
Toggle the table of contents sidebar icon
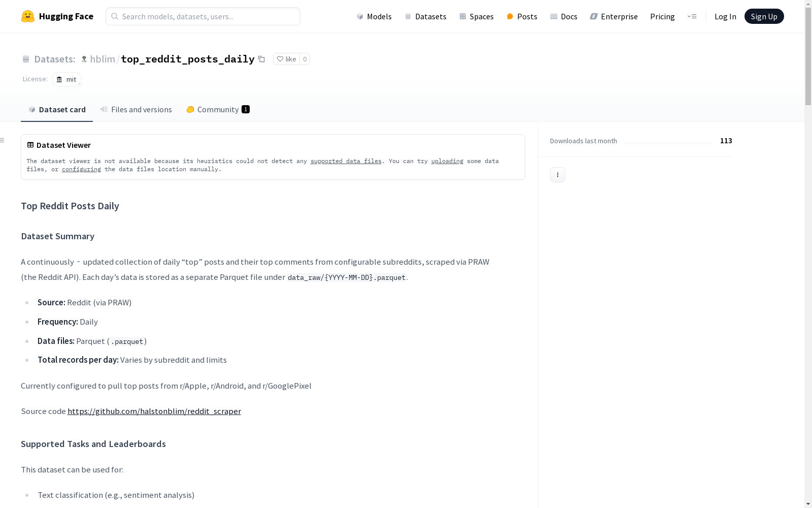point(3,140)
